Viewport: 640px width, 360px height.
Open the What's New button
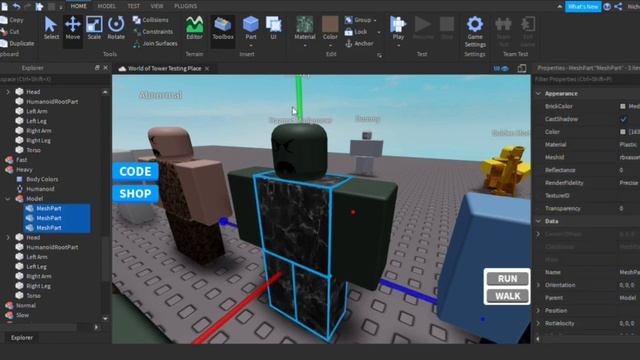point(583,7)
